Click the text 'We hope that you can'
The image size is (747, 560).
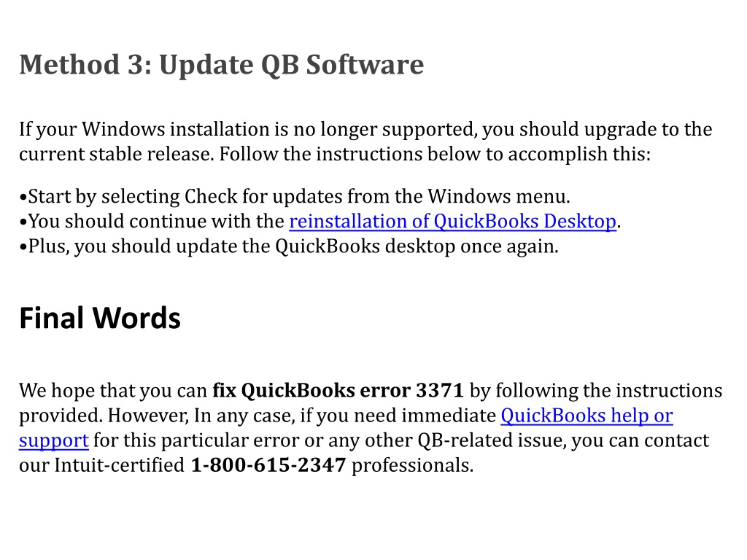tap(113, 391)
